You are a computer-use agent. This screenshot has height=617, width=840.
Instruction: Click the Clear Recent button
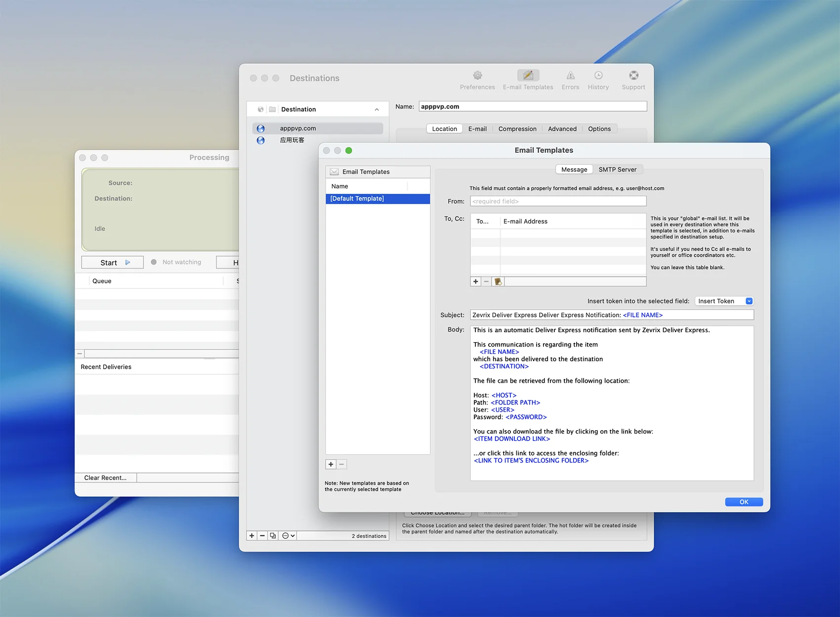(105, 478)
